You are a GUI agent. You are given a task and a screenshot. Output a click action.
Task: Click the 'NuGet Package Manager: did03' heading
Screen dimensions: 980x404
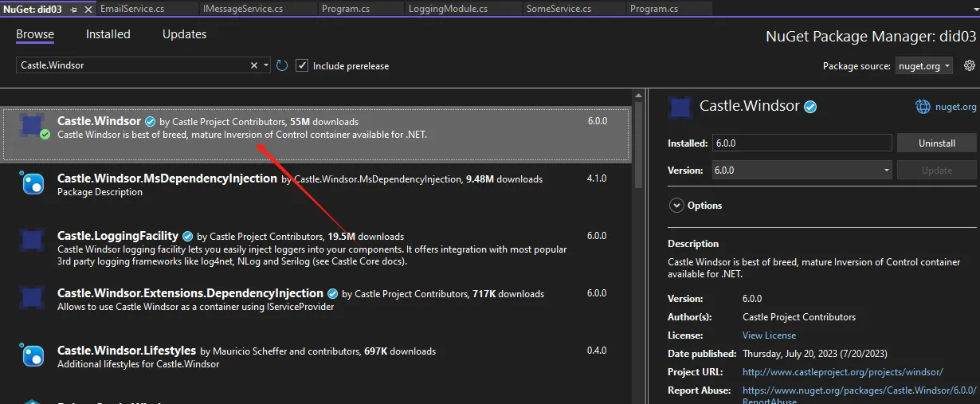871,37
